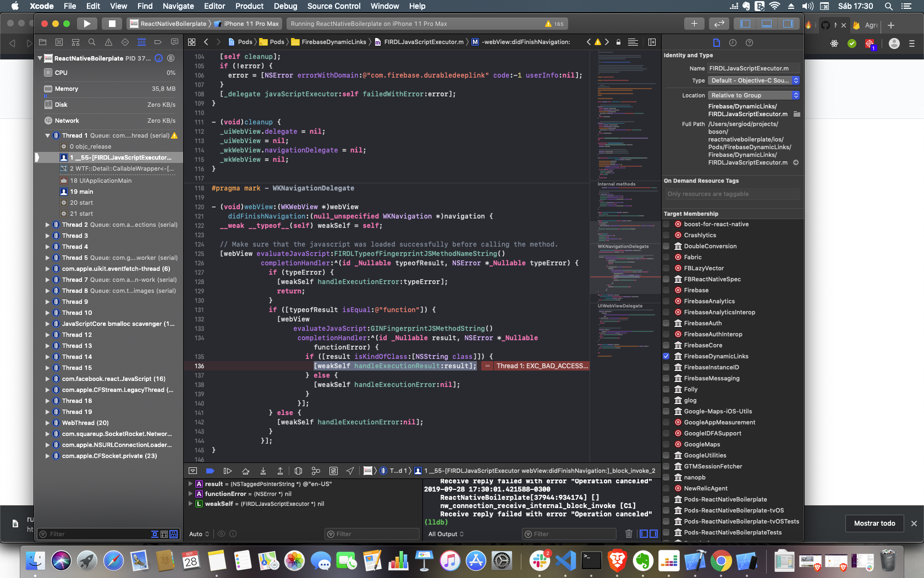Open the Product menu
The image size is (924, 578).
[249, 6]
